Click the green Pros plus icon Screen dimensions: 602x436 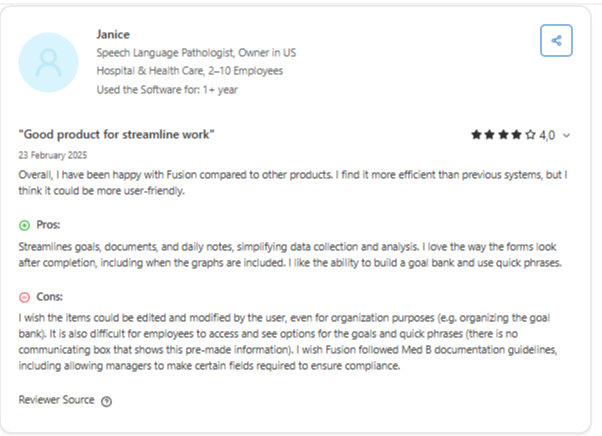24,225
